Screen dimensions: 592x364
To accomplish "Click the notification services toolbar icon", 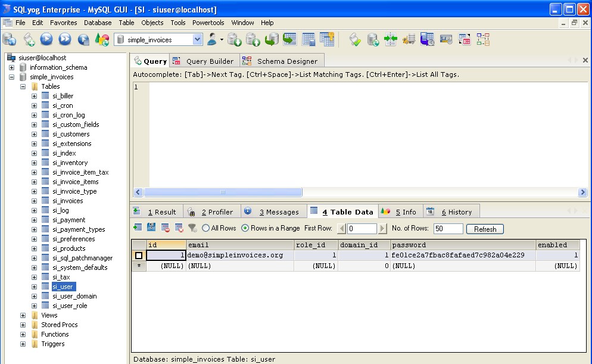I will pyautogui.click(x=446, y=39).
